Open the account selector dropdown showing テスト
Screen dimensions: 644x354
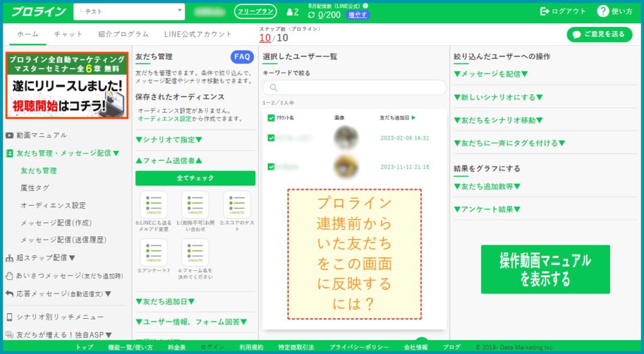(129, 11)
